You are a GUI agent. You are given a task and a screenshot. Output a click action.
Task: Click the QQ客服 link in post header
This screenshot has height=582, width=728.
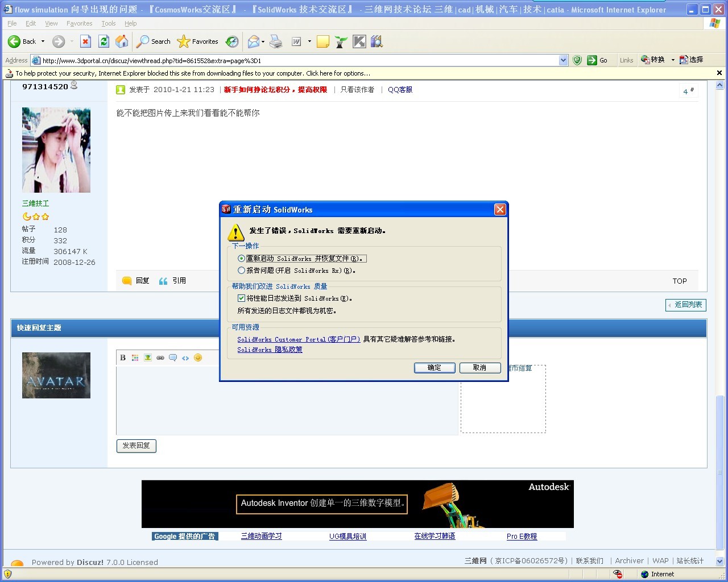pos(400,90)
